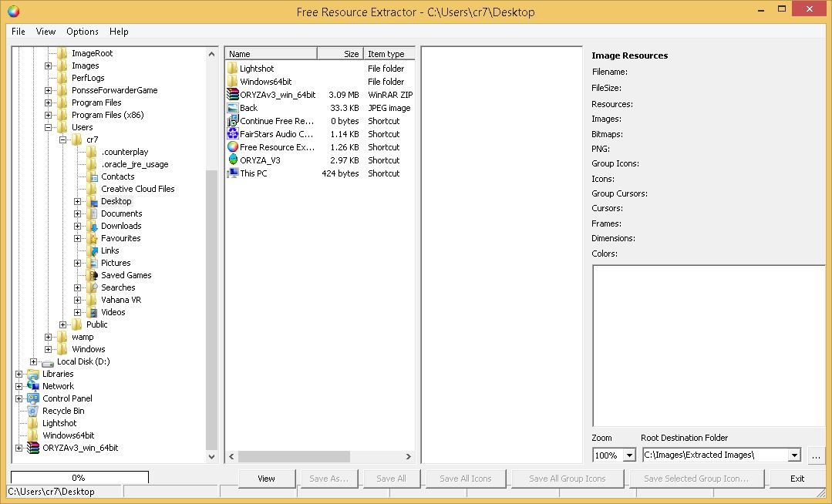Click the 0% progress bar
Image resolution: width=832 pixels, height=504 pixels.
pyautogui.click(x=79, y=476)
